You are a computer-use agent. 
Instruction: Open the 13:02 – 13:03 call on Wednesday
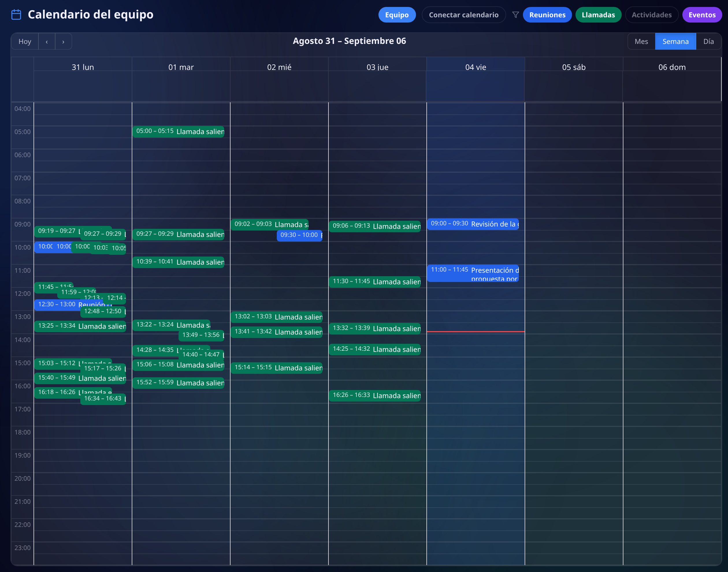(x=276, y=317)
